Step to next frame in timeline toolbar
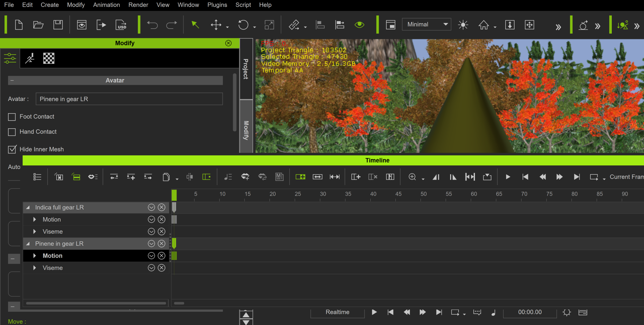 560,177
